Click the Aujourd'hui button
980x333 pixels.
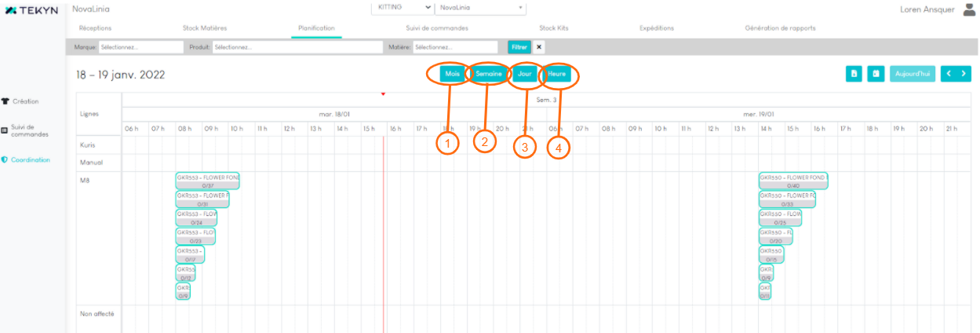tap(912, 74)
